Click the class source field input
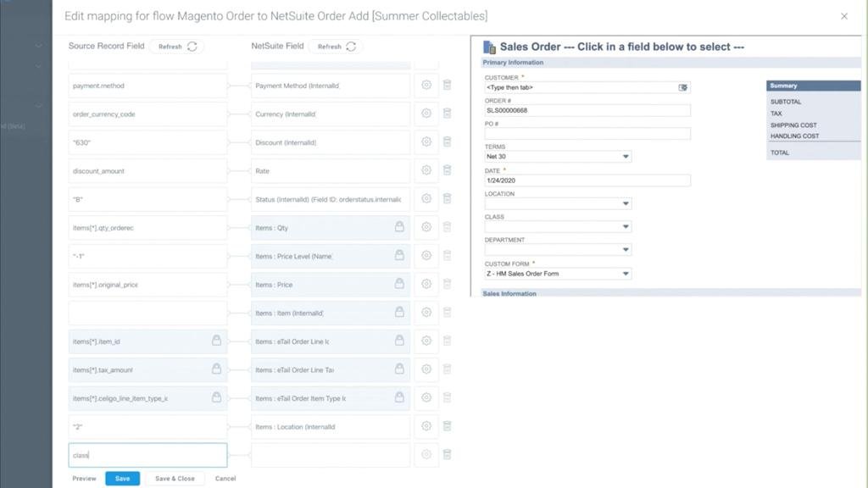Viewport: 868px width, 488px height. click(147, 455)
